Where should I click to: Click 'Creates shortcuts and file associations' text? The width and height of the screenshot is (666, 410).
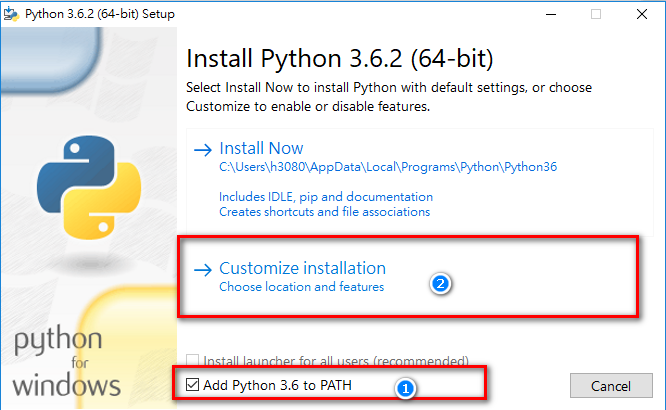[325, 212]
